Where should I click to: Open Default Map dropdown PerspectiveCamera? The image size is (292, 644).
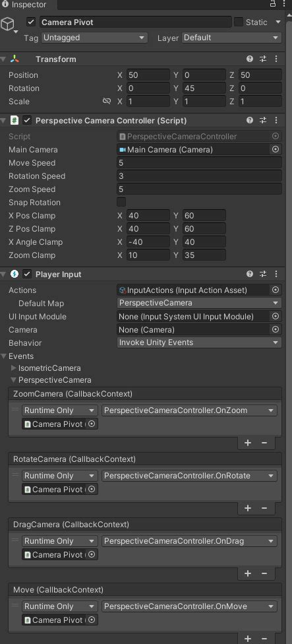click(x=199, y=303)
